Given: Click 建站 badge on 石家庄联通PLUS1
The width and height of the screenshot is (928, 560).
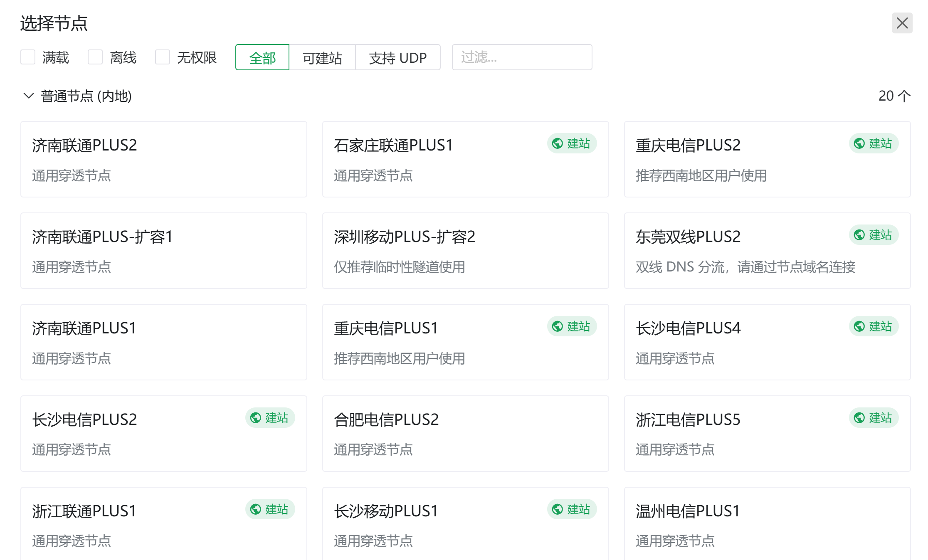Looking at the screenshot, I should pos(572,144).
